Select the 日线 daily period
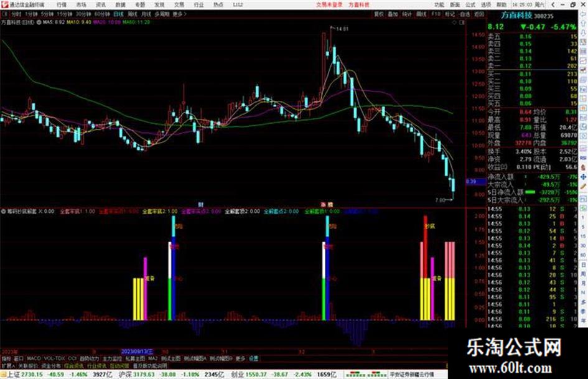Screen dimensions: 588x379 point(118,14)
